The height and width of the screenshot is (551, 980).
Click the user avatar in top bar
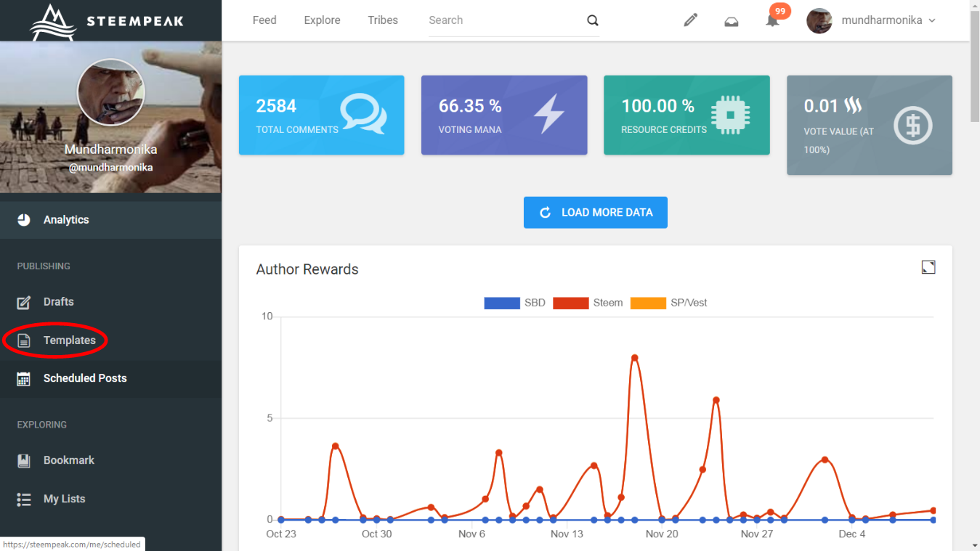coord(819,20)
